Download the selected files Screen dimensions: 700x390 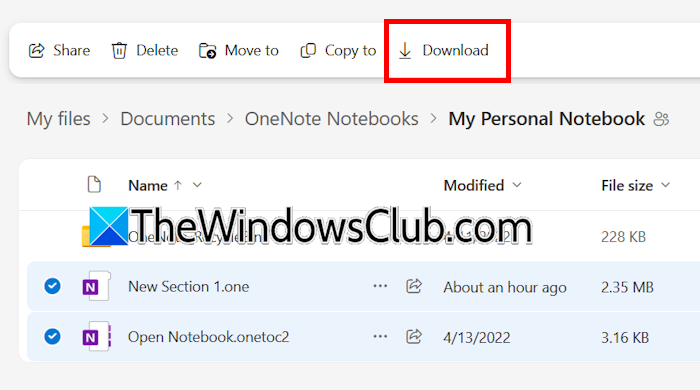(x=443, y=50)
